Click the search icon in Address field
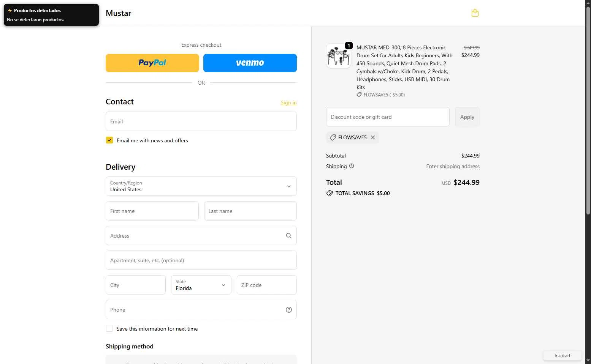This screenshot has height=364, width=591. coord(289,236)
